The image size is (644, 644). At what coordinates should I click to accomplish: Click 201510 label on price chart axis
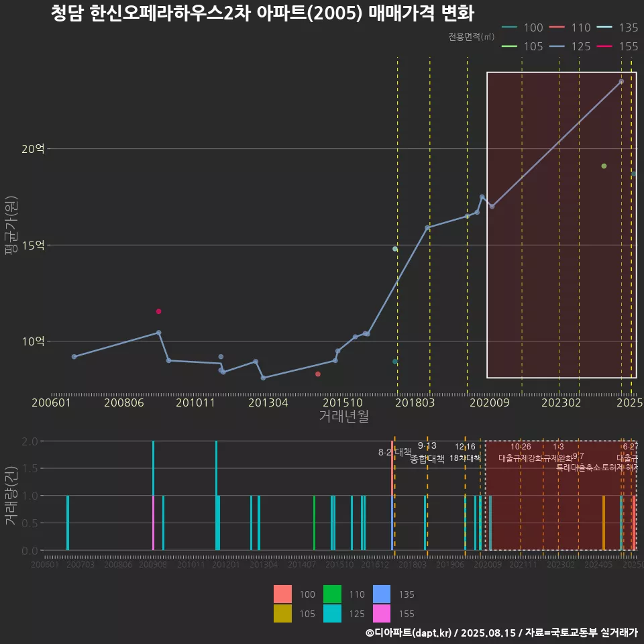343,402
